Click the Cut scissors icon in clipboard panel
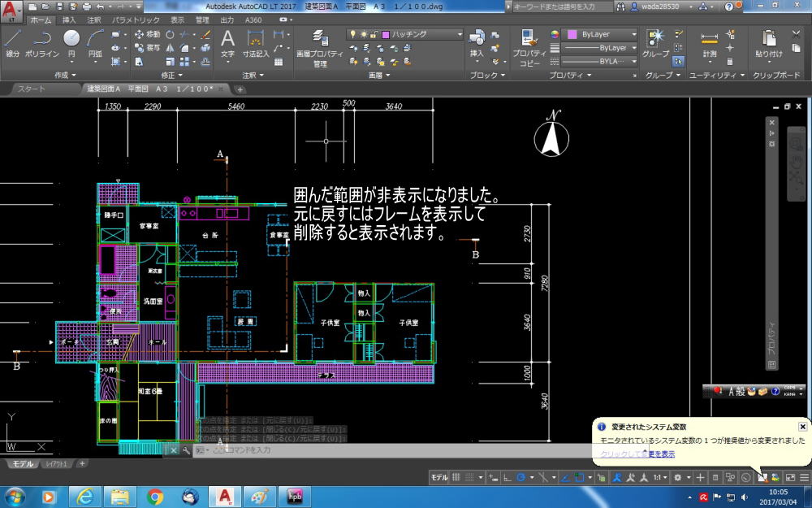The image size is (812, 508). (x=797, y=34)
